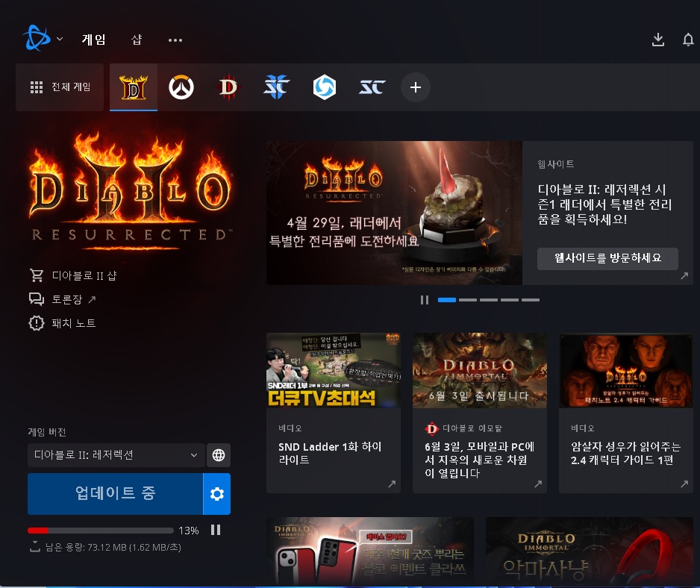This screenshot has height=588, width=700.
Task: Add a game with the plus button
Action: click(415, 87)
